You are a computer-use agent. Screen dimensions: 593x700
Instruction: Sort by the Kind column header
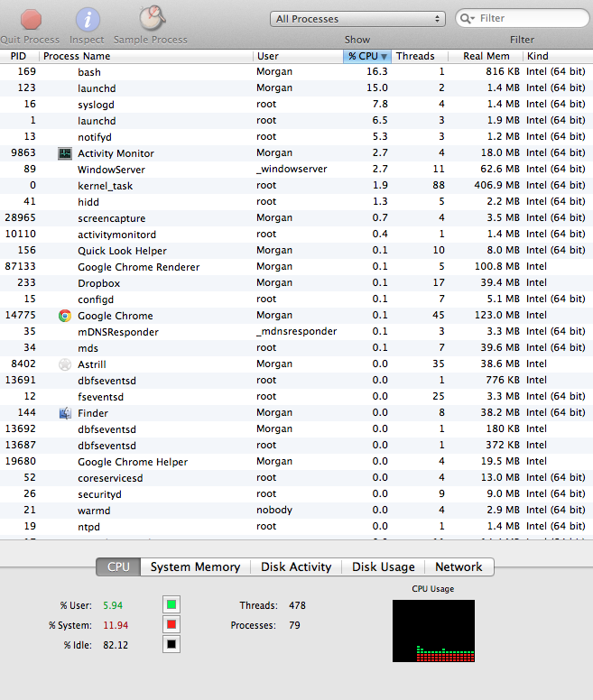558,56
